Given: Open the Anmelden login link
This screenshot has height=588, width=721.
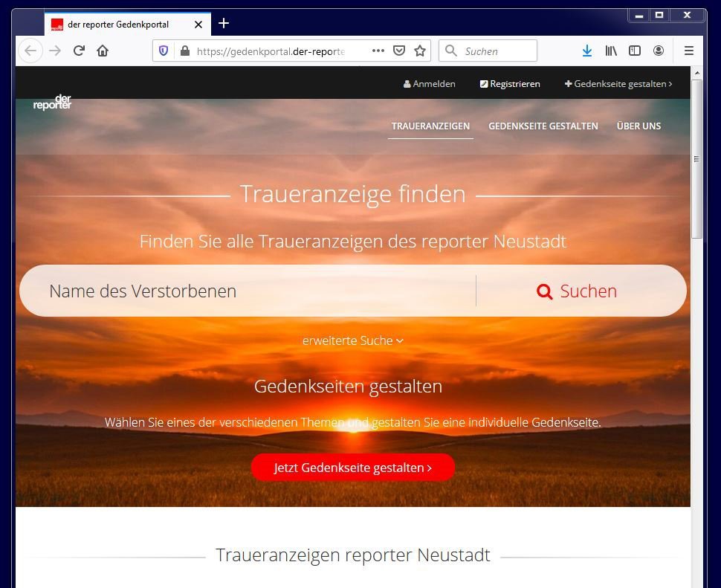Looking at the screenshot, I should [430, 84].
